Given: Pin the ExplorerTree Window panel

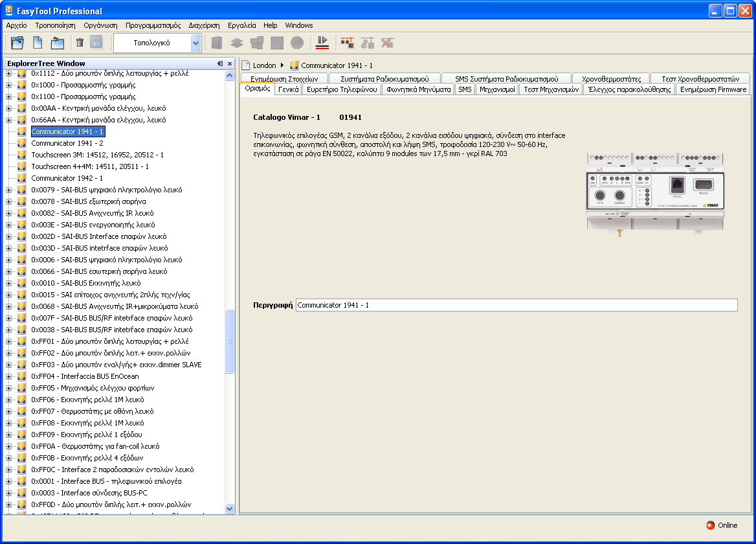Looking at the screenshot, I should 220,63.
